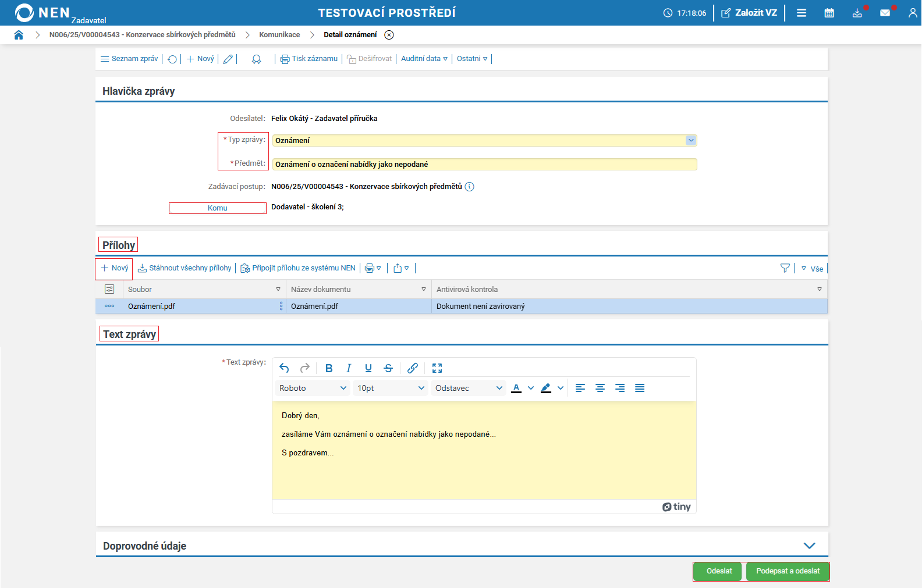Open the calendar icon in header
Image resolution: width=922 pixels, height=588 pixels.
click(x=829, y=13)
